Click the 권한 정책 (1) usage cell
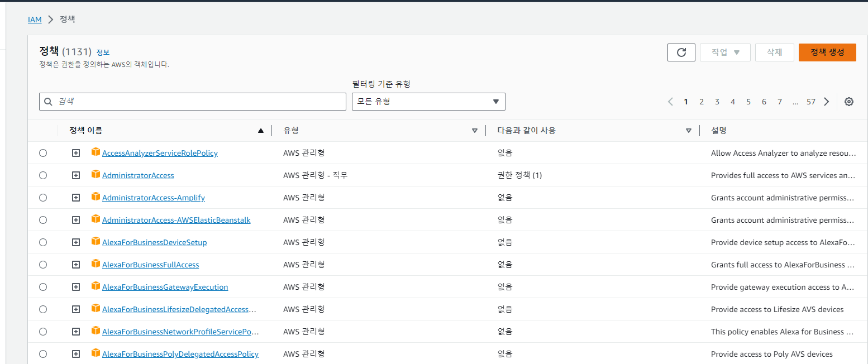This screenshot has width=868, height=364. click(520, 175)
